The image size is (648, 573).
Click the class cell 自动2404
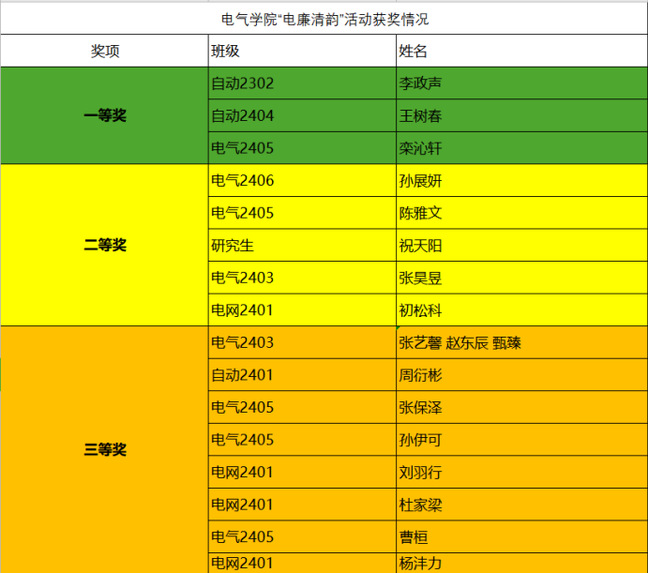(x=301, y=116)
